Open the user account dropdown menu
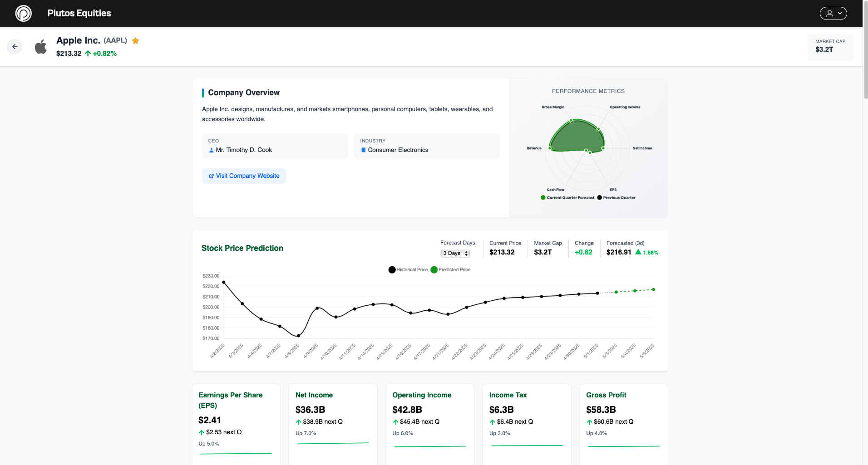Image resolution: width=868 pixels, height=465 pixels. [x=833, y=13]
